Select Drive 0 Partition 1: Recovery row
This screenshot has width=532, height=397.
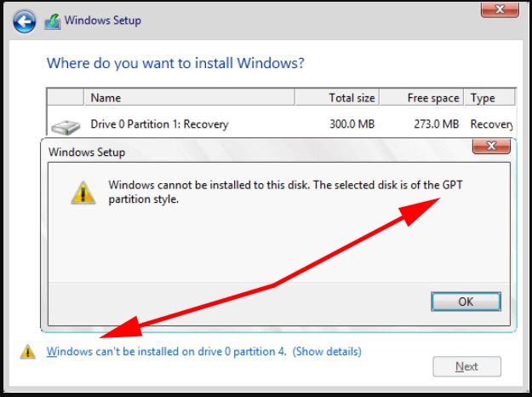159,124
